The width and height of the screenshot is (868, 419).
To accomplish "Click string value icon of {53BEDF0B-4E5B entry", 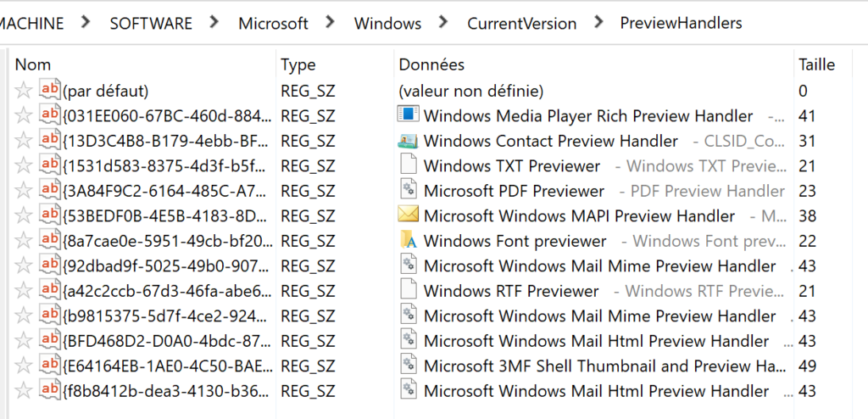I will point(50,214).
